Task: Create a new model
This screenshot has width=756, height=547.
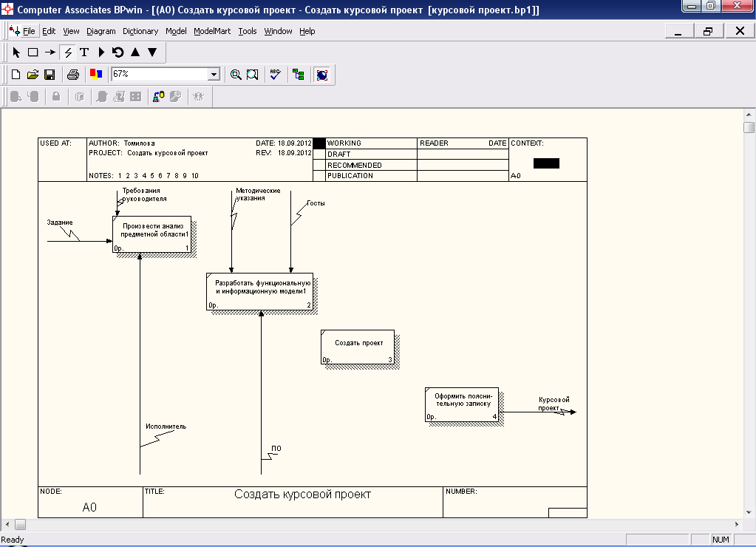Action: point(16,74)
